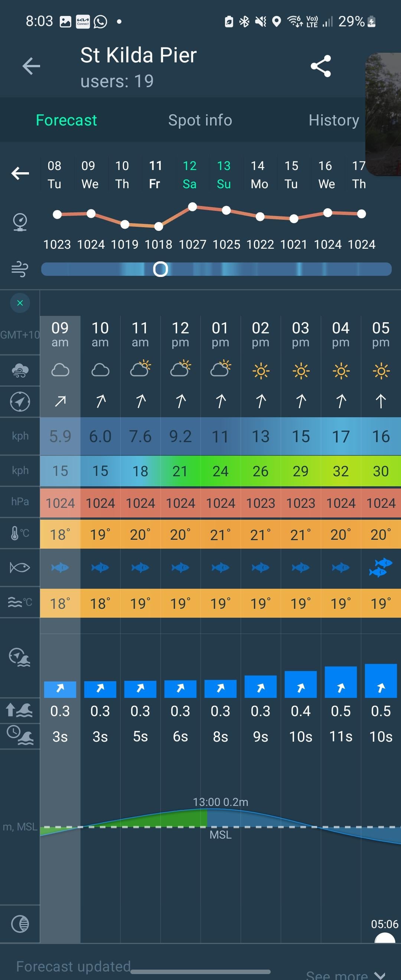Tap the barometer pressure icon
The height and width of the screenshot is (980, 401).
(20, 222)
